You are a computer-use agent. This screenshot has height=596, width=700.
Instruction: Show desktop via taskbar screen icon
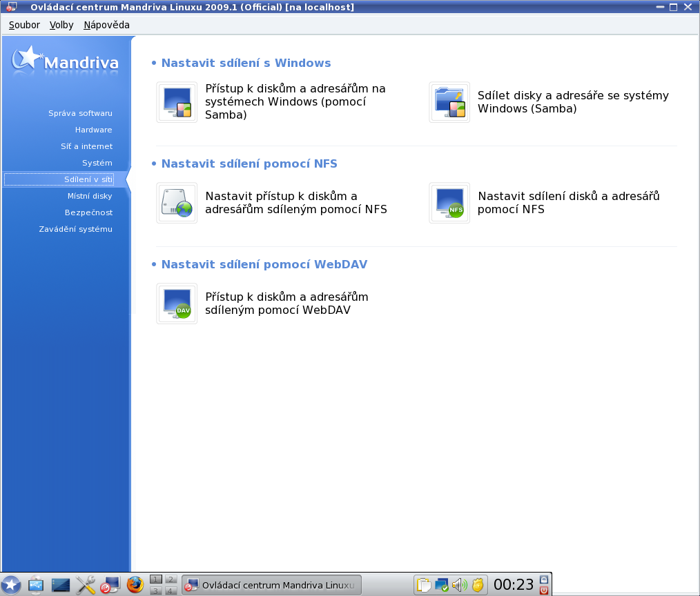[x=61, y=585]
